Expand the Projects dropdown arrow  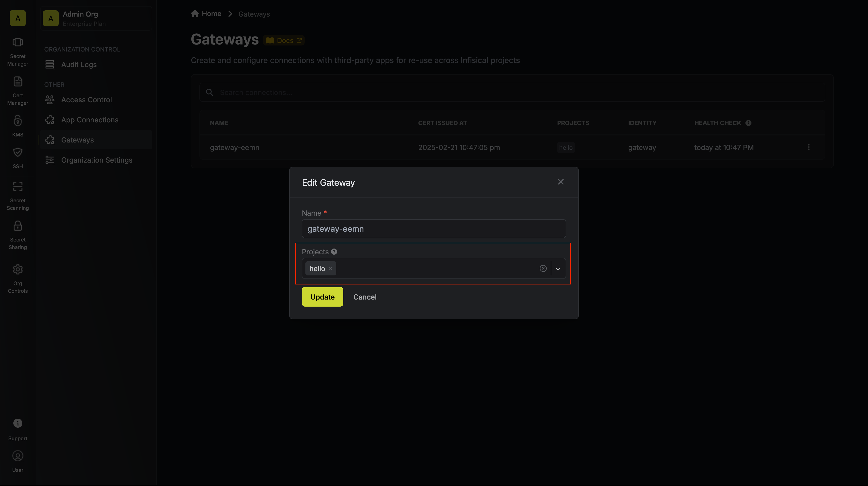click(558, 269)
